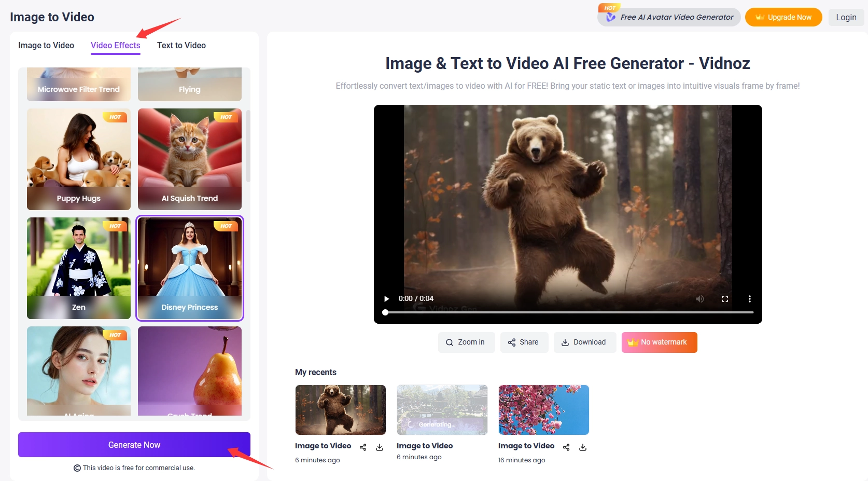Share the 16-minutes-ago recent video
The width and height of the screenshot is (868, 481).
(566, 447)
